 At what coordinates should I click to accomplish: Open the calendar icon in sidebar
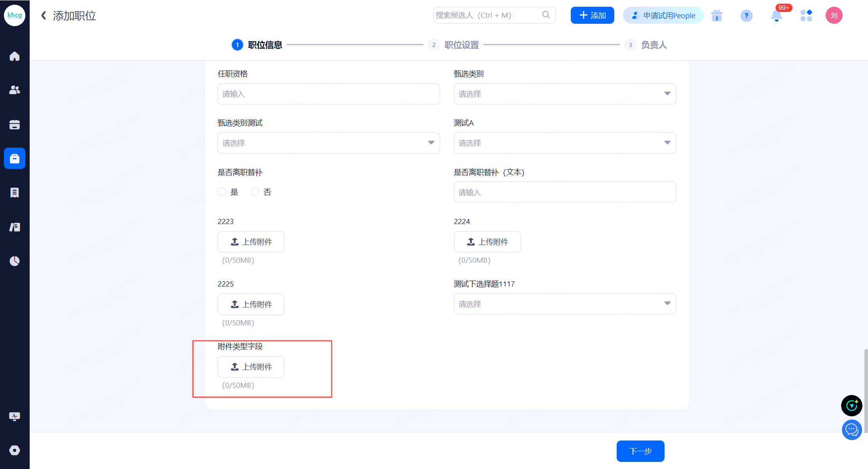[x=15, y=124]
